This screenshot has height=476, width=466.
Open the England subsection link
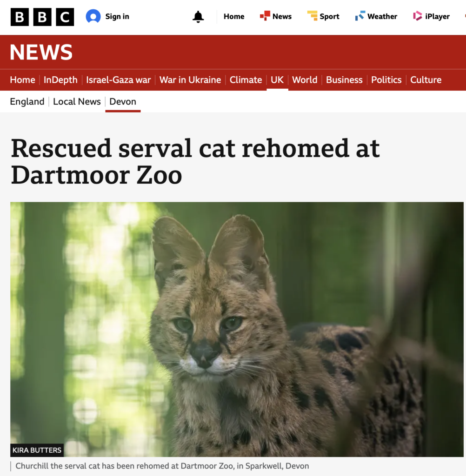(x=27, y=102)
